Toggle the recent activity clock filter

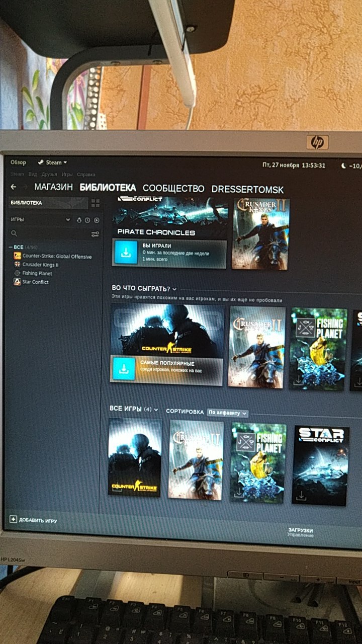pyautogui.click(x=87, y=220)
